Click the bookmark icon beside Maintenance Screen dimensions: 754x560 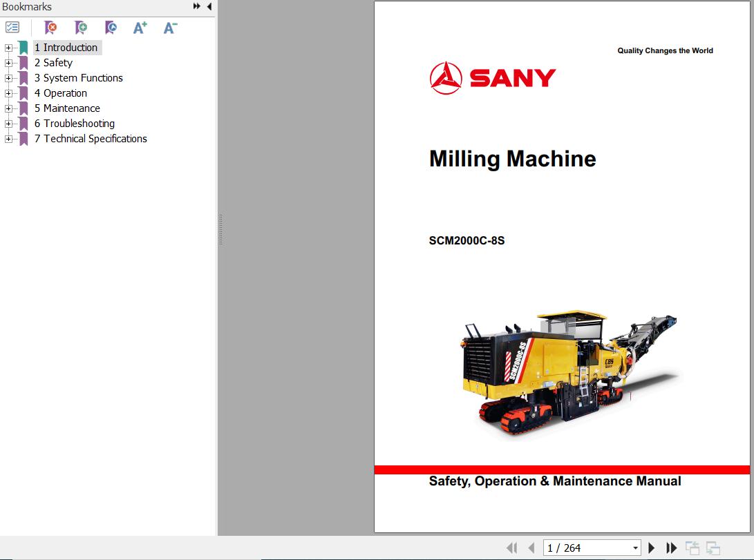(23, 108)
